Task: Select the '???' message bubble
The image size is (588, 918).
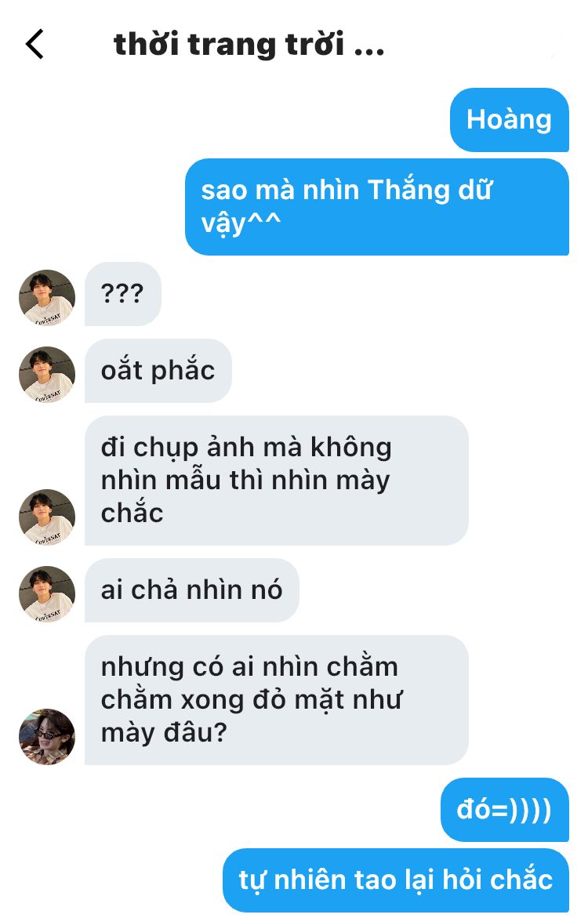Action: coord(122,293)
